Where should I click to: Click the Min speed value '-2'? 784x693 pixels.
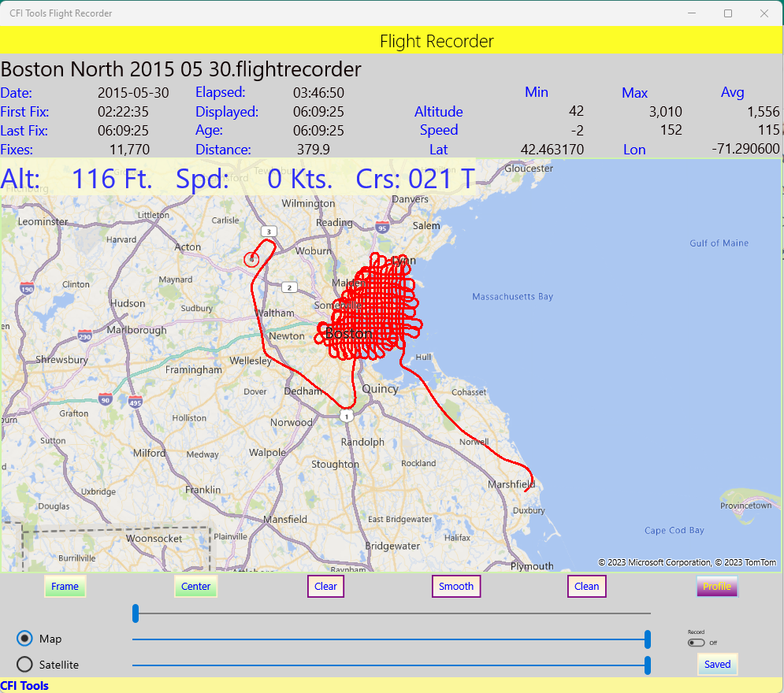pyautogui.click(x=578, y=131)
